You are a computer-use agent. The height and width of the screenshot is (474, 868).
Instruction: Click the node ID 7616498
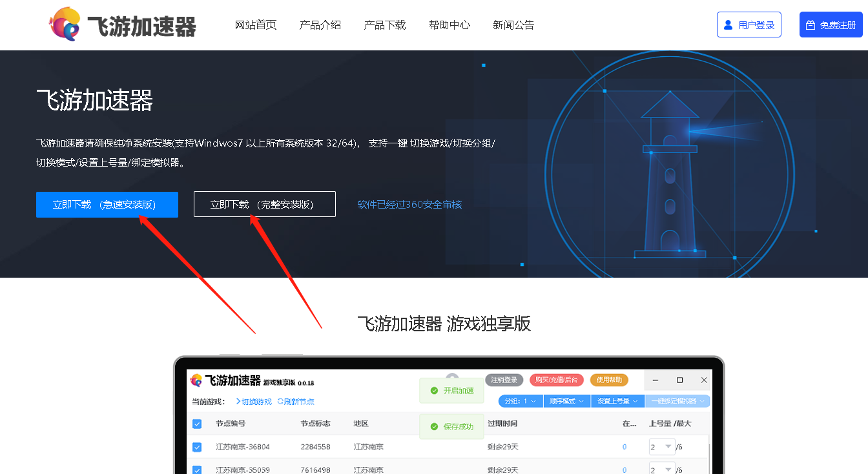(x=315, y=470)
